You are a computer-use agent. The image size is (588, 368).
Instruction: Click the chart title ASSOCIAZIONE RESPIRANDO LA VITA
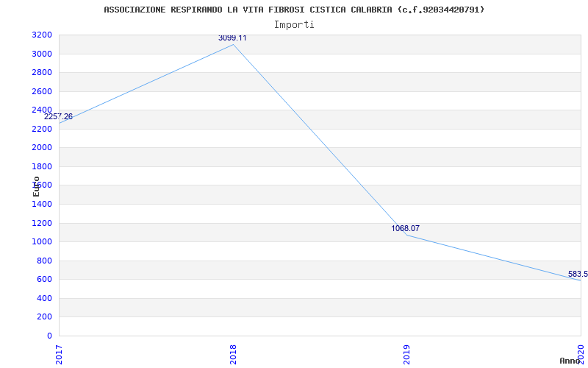(x=294, y=10)
